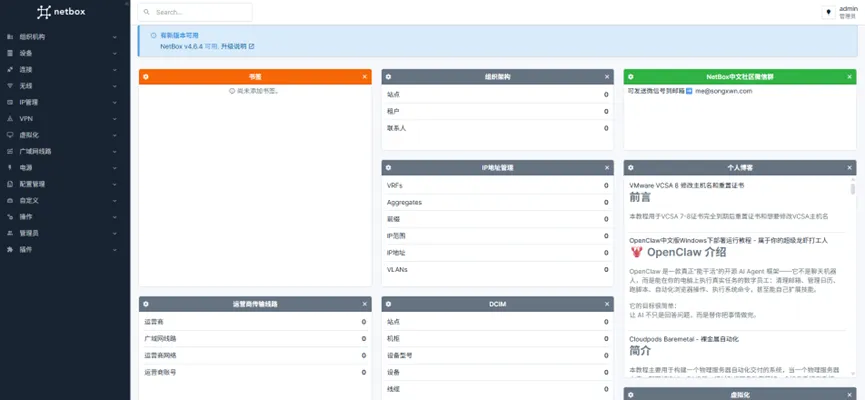Open VLANs in the IP地址管理 widget
Screen dimensions: 865x400
point(498,270)
